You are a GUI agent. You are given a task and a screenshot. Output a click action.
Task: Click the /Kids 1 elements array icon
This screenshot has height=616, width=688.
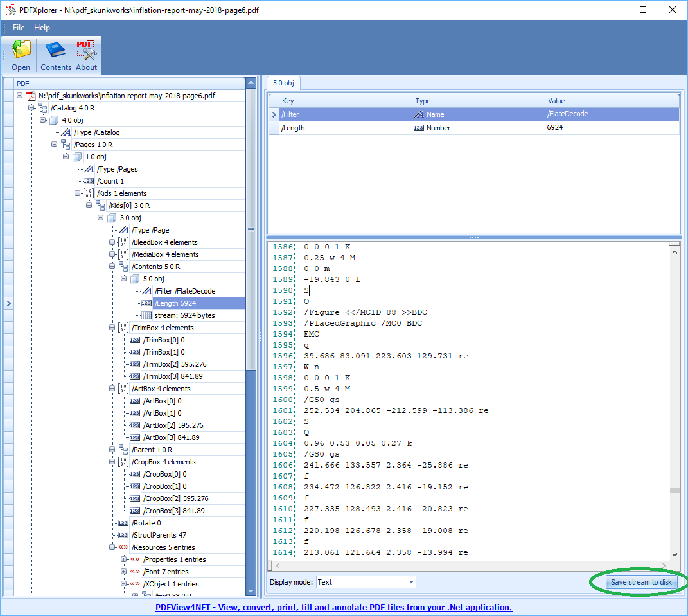89,193
